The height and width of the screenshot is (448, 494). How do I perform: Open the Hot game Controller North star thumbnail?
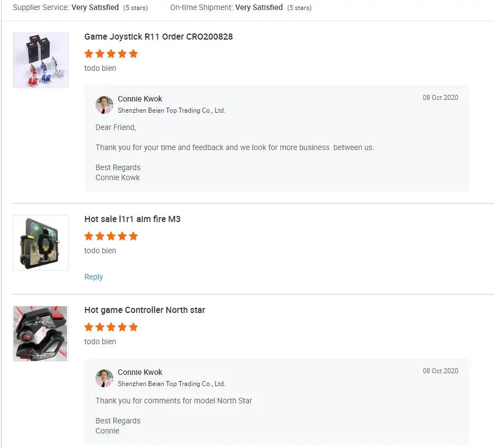(41, 334)
